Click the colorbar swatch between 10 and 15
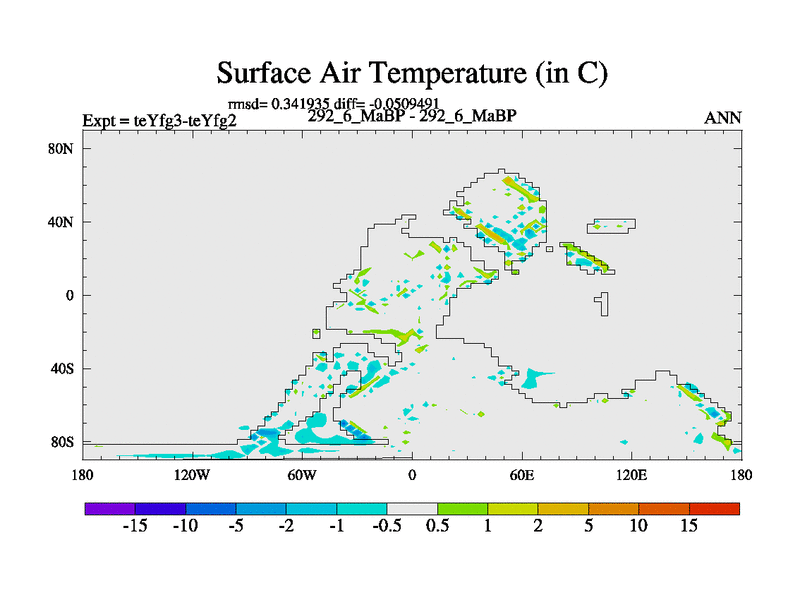This screenshot has width=800, height=600. coord(664,508)
